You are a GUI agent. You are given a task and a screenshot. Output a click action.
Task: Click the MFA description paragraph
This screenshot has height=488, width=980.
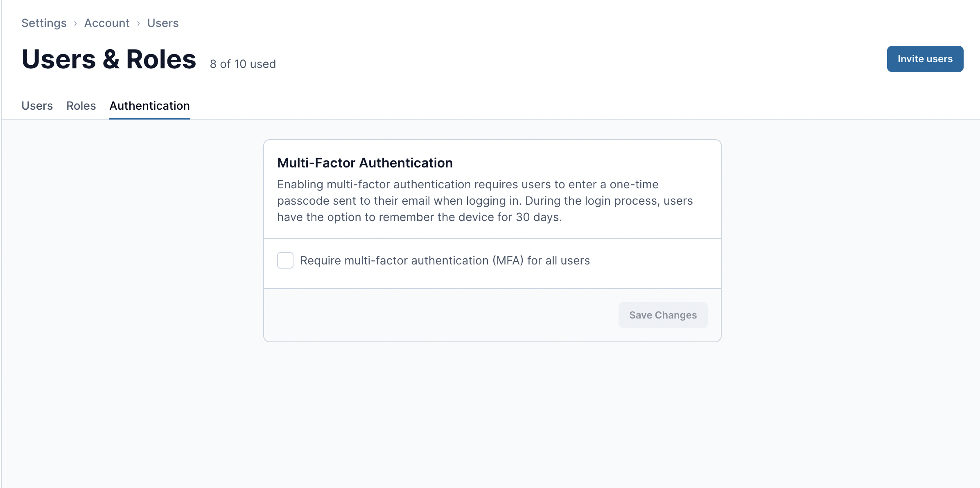485,201
